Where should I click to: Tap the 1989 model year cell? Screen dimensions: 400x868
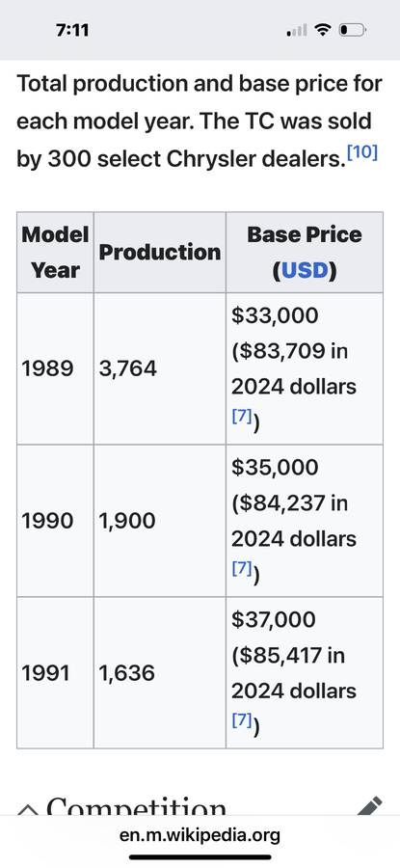click(x=55, y=368)
